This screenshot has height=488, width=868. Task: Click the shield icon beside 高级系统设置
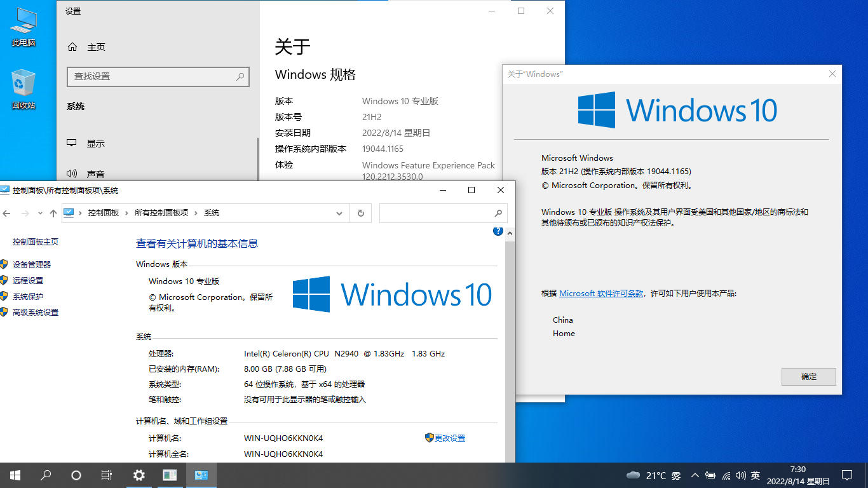pyautogui.click(x=4, y=312)
